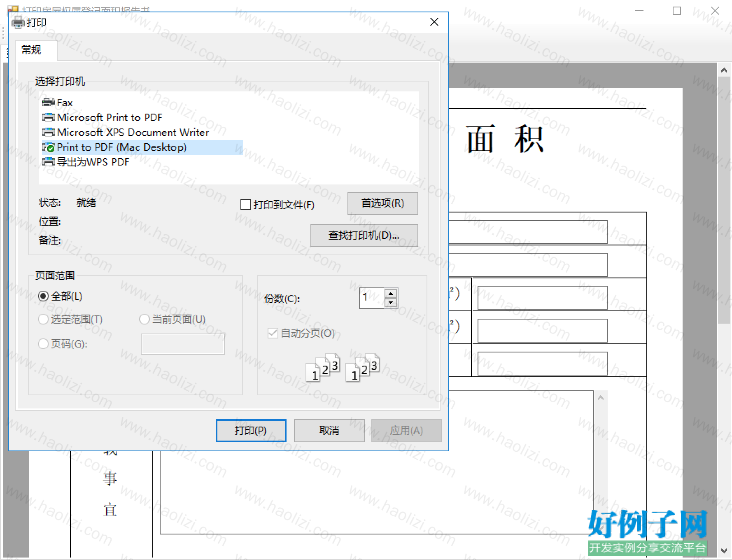This screenshot has height=560, width=732.
Task: Click the preview window scroll up arrow
Action: 724,70
